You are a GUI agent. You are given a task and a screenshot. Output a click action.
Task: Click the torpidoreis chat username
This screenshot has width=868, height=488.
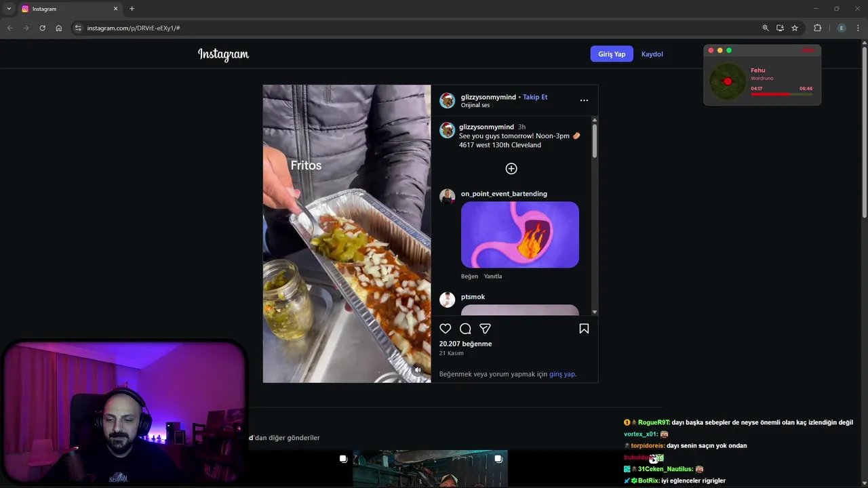click(x=648, y=445)
